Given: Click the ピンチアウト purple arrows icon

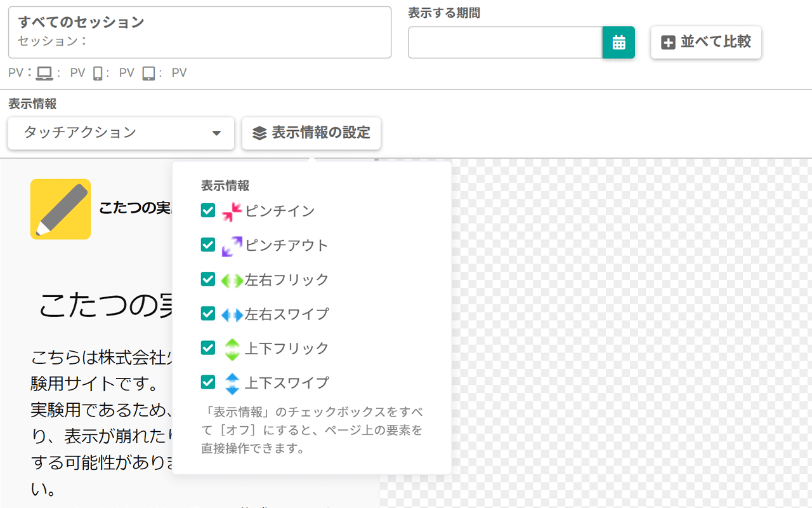Looking at the screenshot, I should [232, 246].
